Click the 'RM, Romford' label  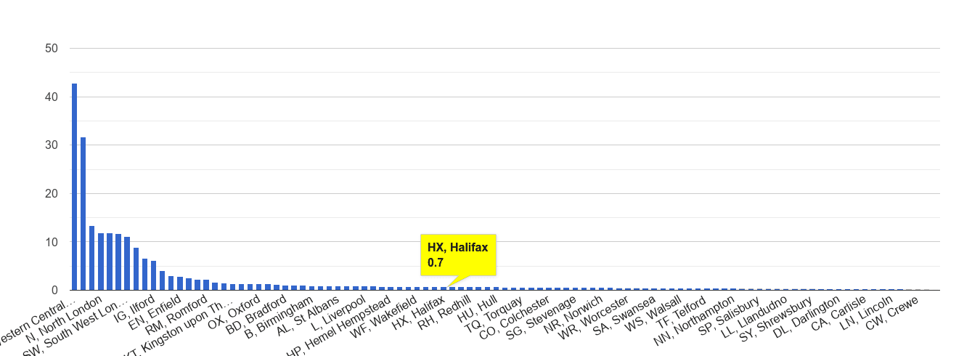(x=177, y=315)
